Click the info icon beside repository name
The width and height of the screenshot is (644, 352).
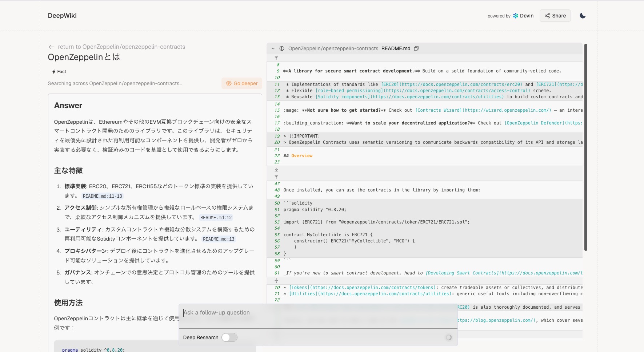pos(282,48)
